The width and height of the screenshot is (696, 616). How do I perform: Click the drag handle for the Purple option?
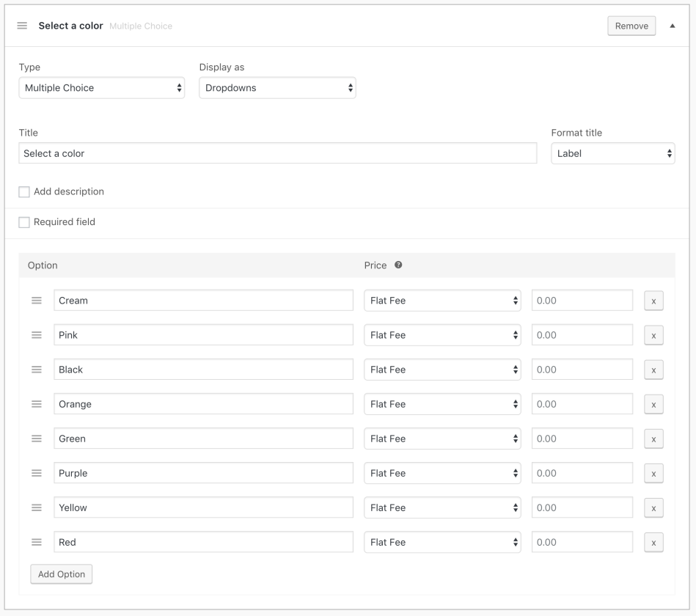point(36,473)
